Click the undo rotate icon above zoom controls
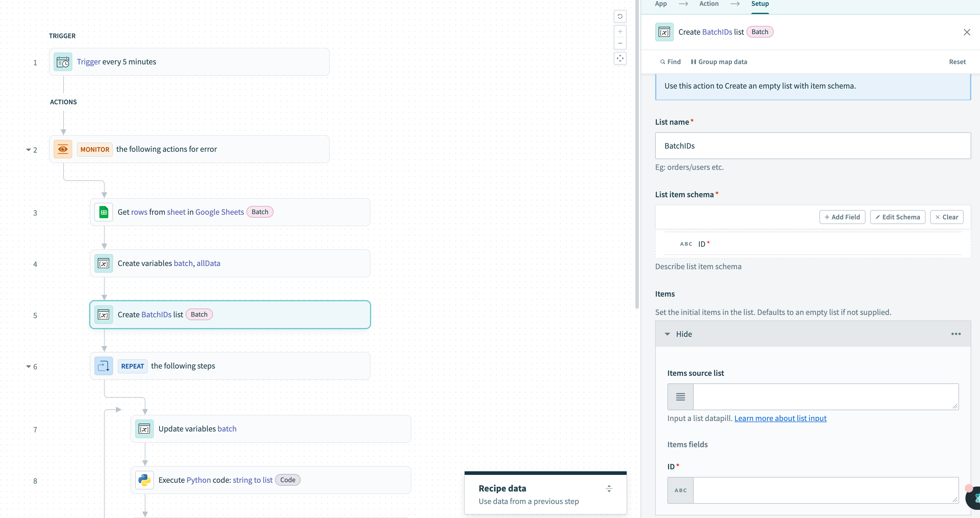The image size is (980, 518). (620, 16)
